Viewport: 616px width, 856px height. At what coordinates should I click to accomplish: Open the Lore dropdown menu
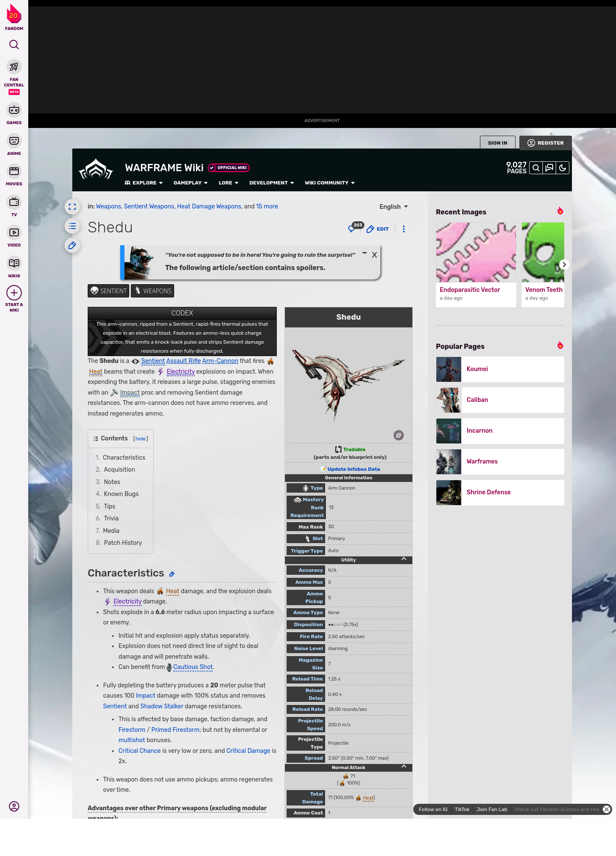click(x=228, y=183)
